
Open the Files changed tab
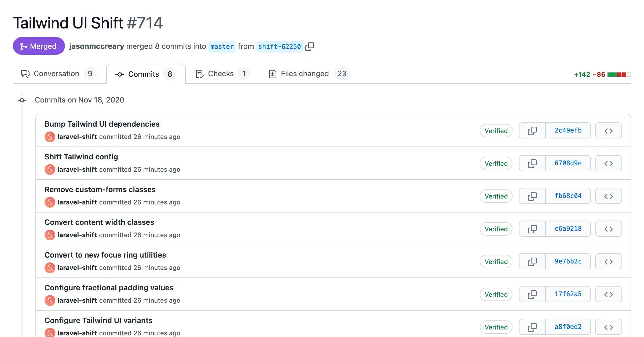(x=305, y=74)
